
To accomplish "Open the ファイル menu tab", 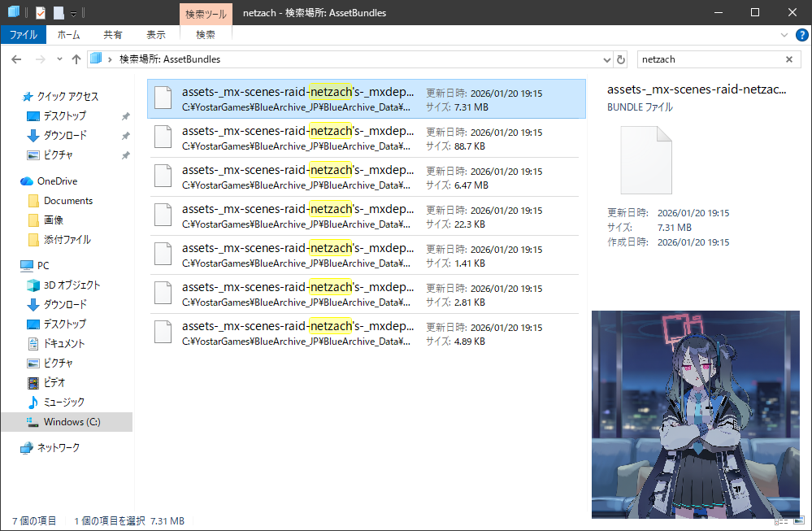I will pos(23,35).
